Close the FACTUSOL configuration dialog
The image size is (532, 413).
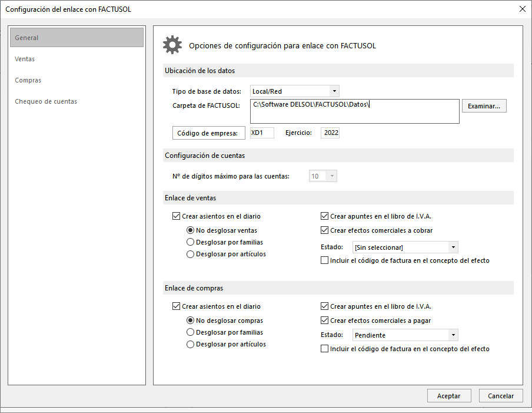[523, 9]
